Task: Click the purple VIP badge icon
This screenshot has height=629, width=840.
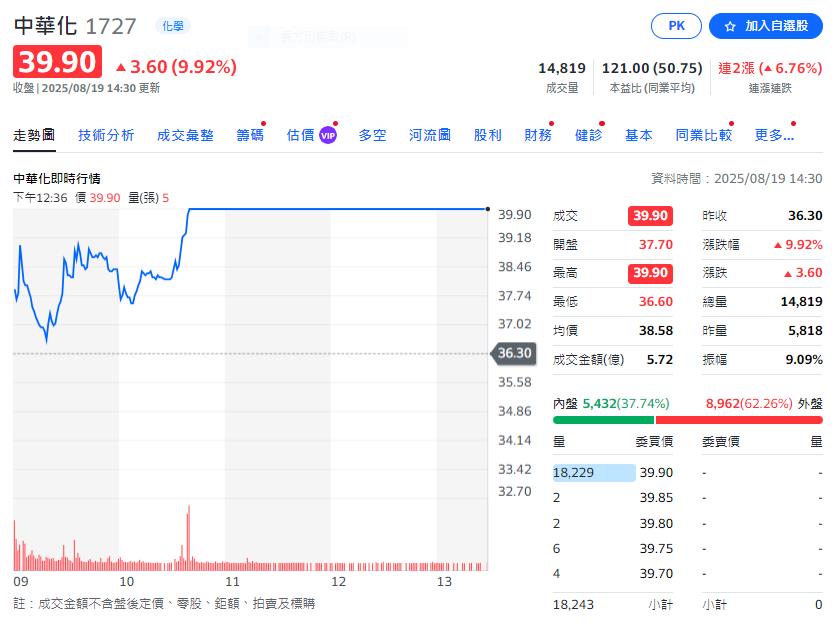Action: point(328,136)
